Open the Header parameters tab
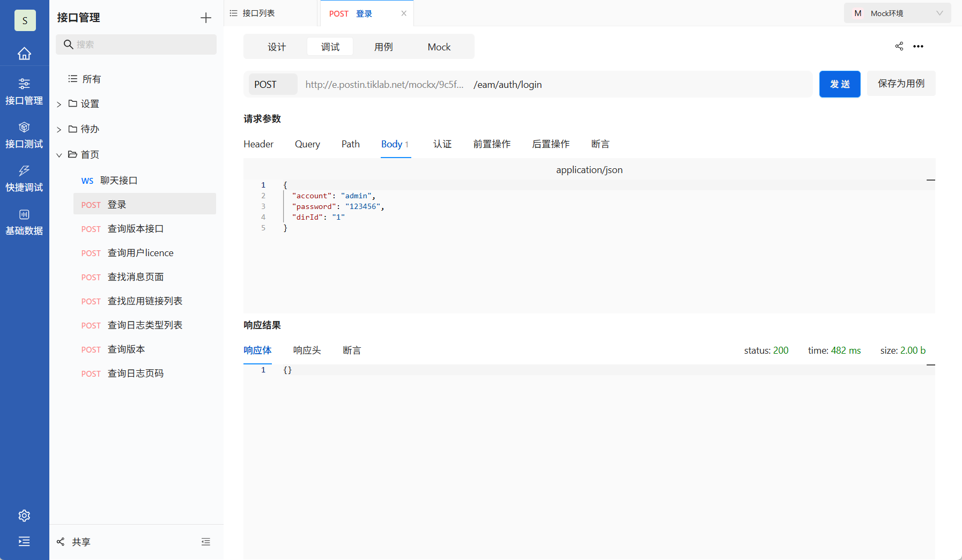 click(258, 144)
